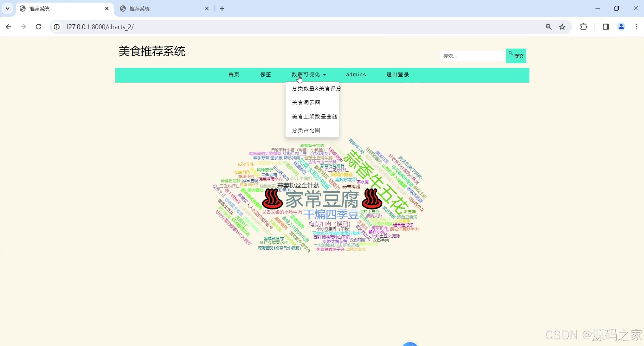The height and width of the screenshot is (346, 644).
Task: Open the browser side panel icon
Action: click(605, 27)
